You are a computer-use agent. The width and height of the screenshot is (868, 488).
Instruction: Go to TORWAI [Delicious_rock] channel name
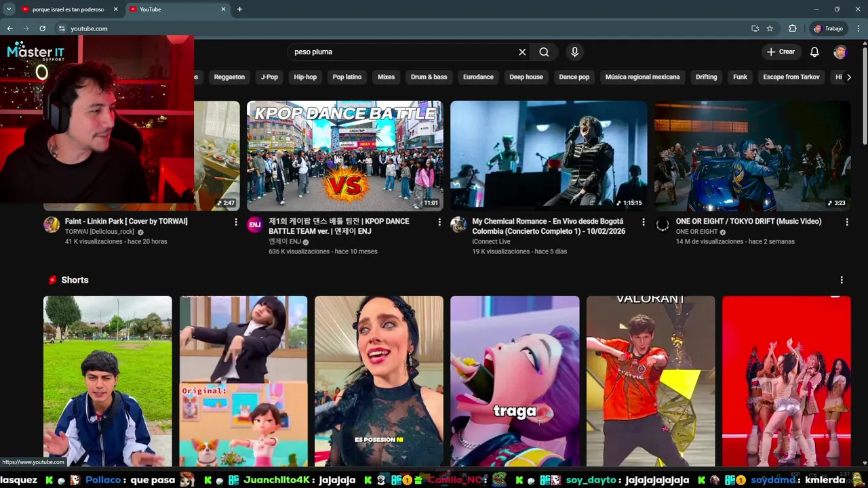coord(100,232)
